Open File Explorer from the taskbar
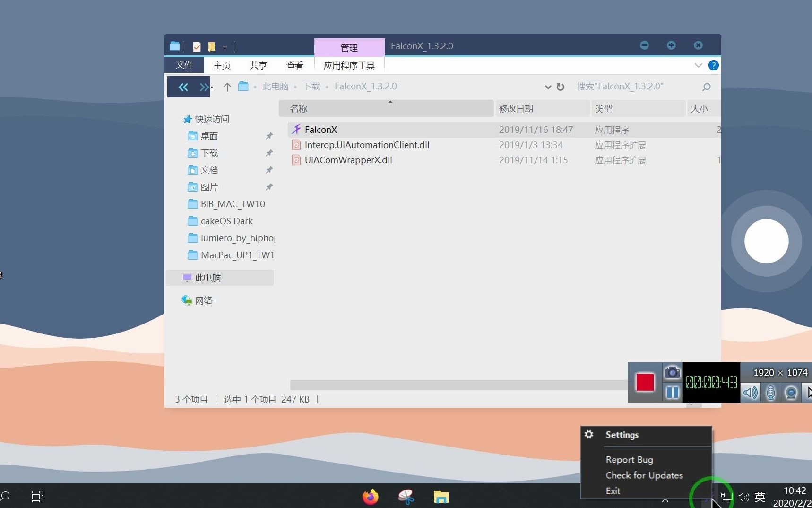 point(441,497)
